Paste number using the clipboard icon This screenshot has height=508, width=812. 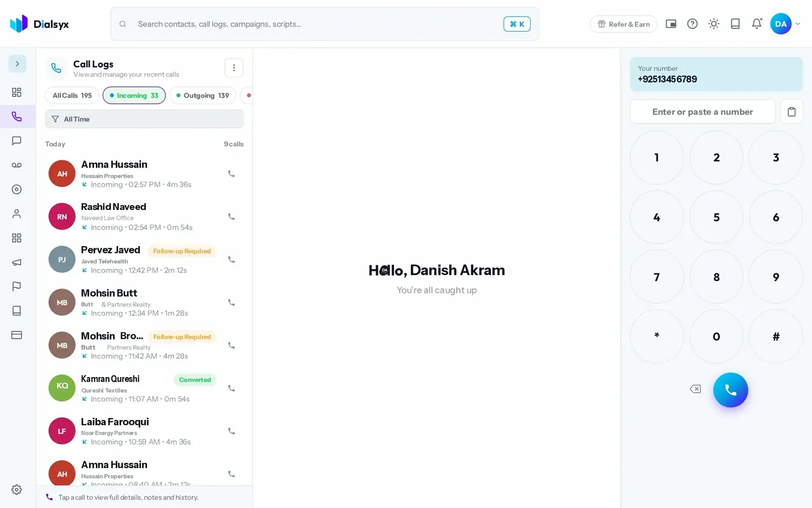(x=792, y=112)
